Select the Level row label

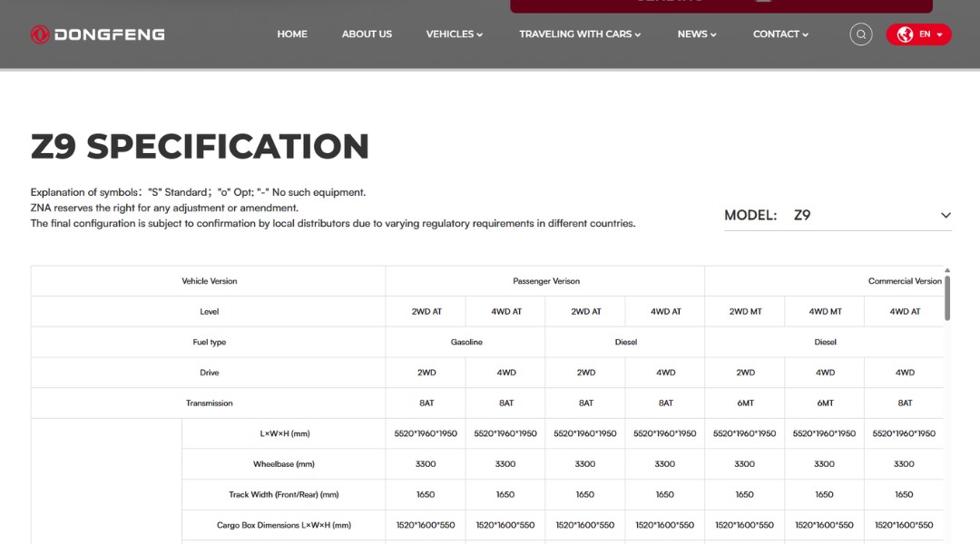coord(210,312)
